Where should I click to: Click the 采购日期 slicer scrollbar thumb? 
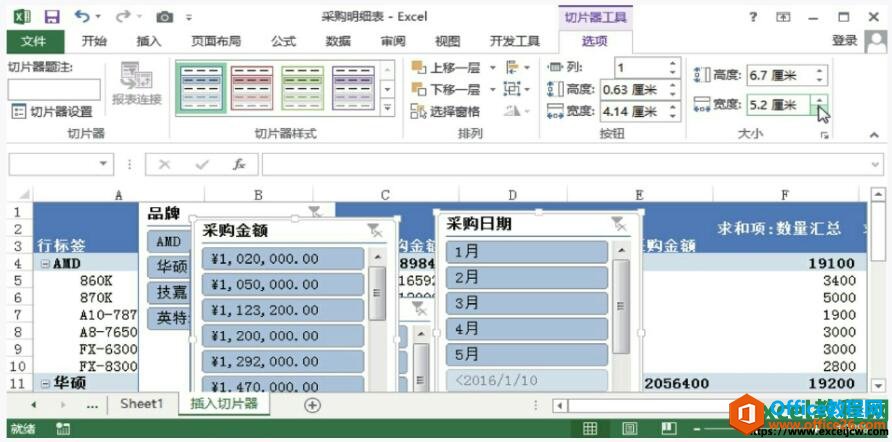(x=621, y=306)
